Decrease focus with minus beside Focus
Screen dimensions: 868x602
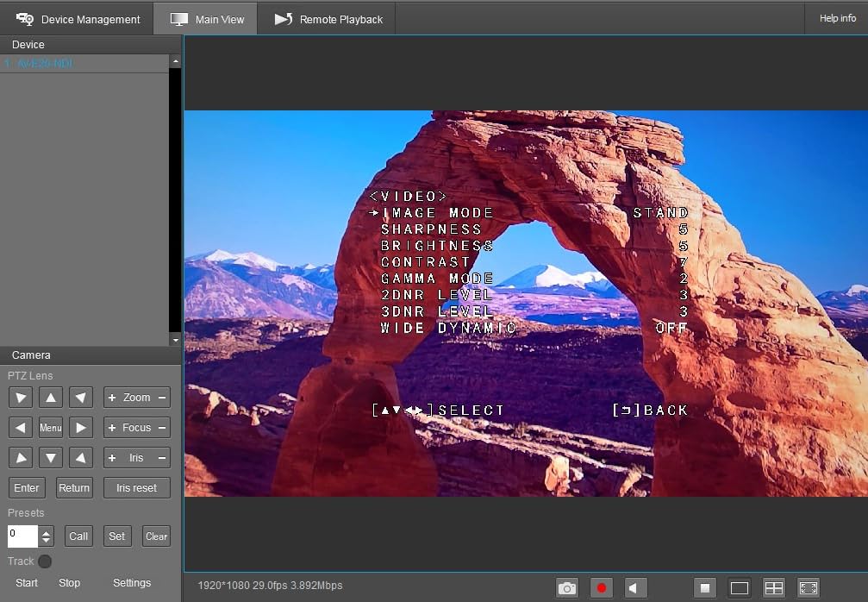(x=162, y=428)
